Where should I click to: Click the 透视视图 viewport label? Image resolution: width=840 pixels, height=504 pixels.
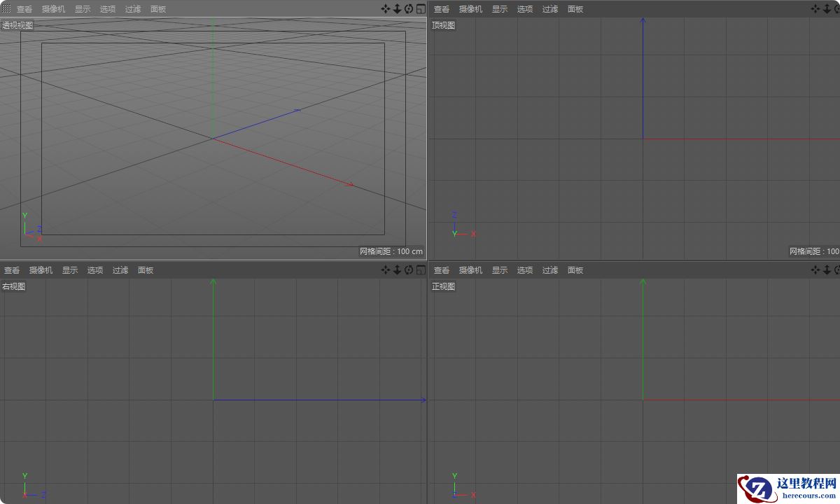[x=17, y=25]
